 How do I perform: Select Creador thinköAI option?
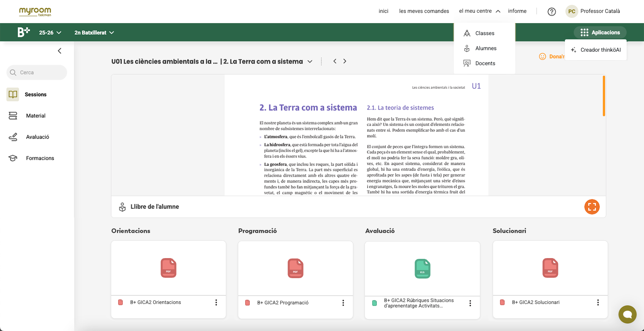596,50
